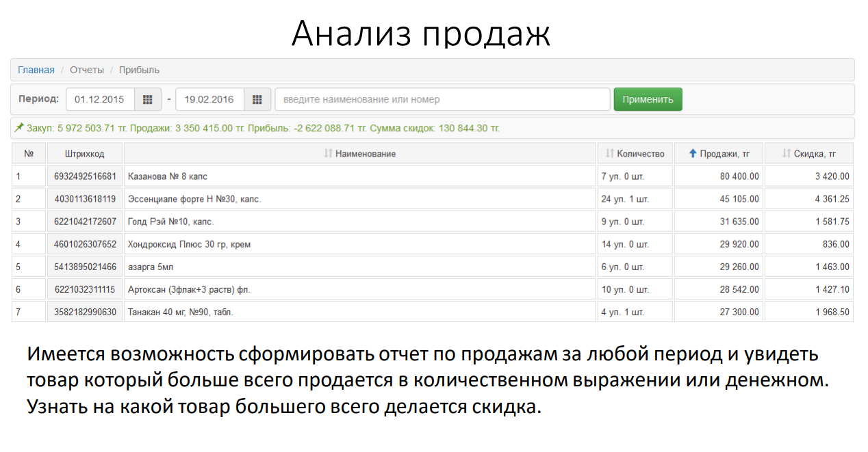The image size is (868, 452).
Task: Click the start date field 01.12.2015
Action: pyautogui.click(x=100, y=100)
